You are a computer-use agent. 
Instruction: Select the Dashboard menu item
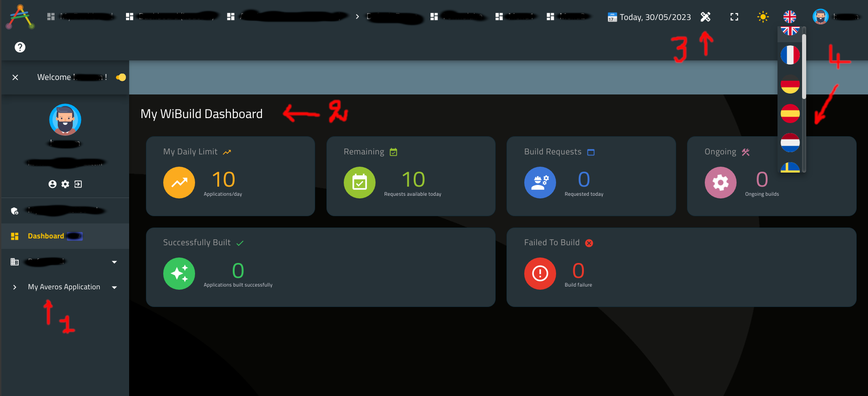coord(65,236)
